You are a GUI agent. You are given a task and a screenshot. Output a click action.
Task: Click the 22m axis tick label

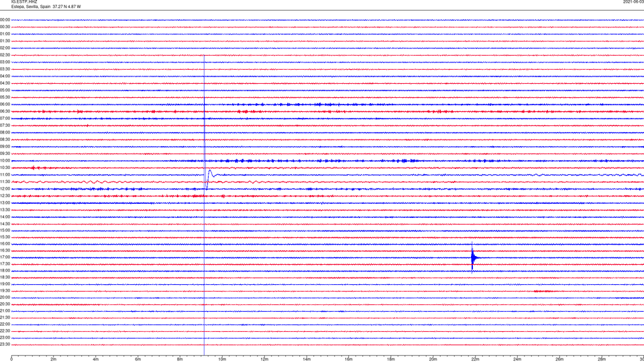tap(475, 359)
